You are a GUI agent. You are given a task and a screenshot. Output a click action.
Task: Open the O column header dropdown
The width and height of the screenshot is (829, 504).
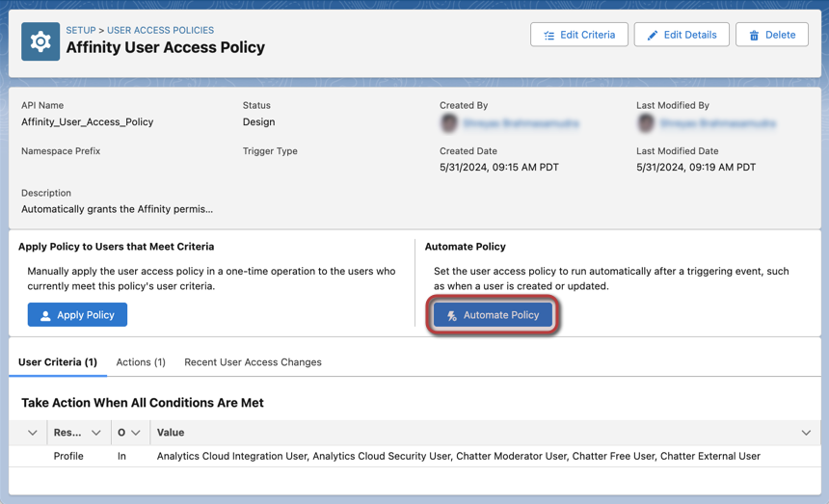(135, 433)
